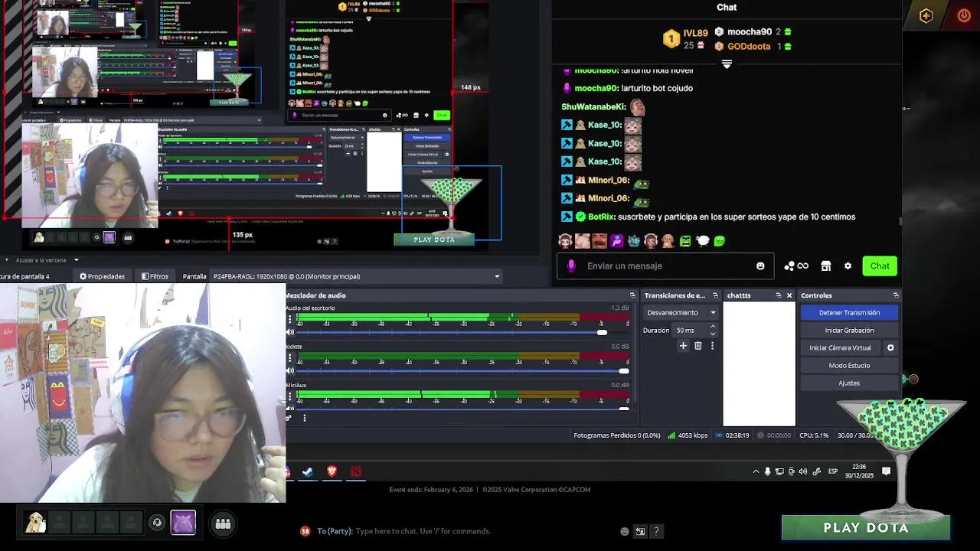This screenshot has width=980, height=551.
Task: Open Mic/Aux three-dot options
Action: [x=289, y=396]
